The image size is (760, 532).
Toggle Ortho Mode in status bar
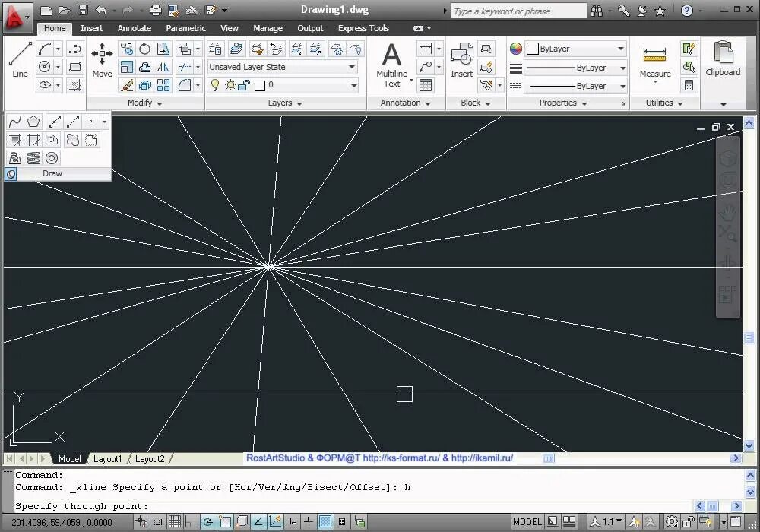click(x=191, y=522)
